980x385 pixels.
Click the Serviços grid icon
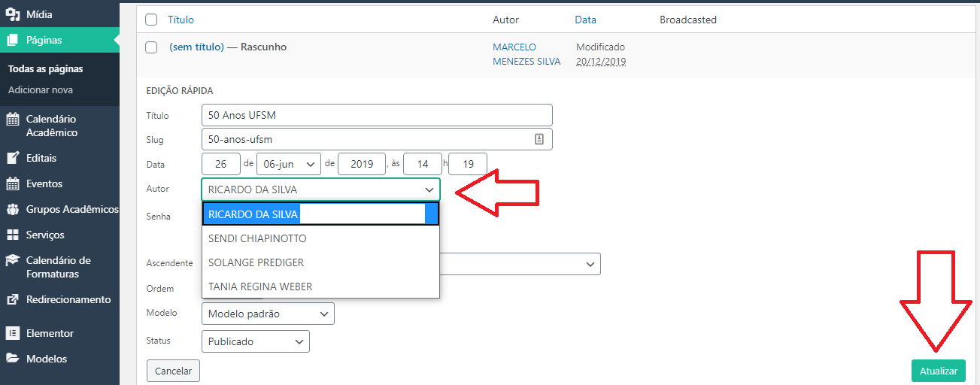click(13, 235)
